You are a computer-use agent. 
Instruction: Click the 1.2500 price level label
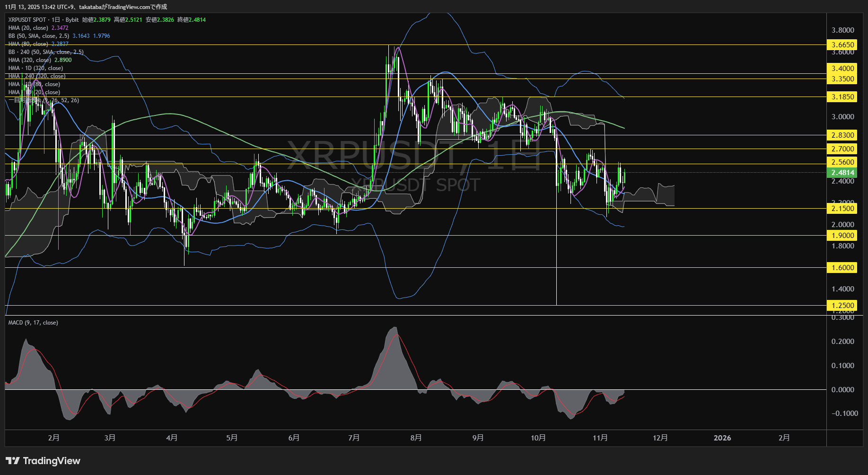(842, 305)
